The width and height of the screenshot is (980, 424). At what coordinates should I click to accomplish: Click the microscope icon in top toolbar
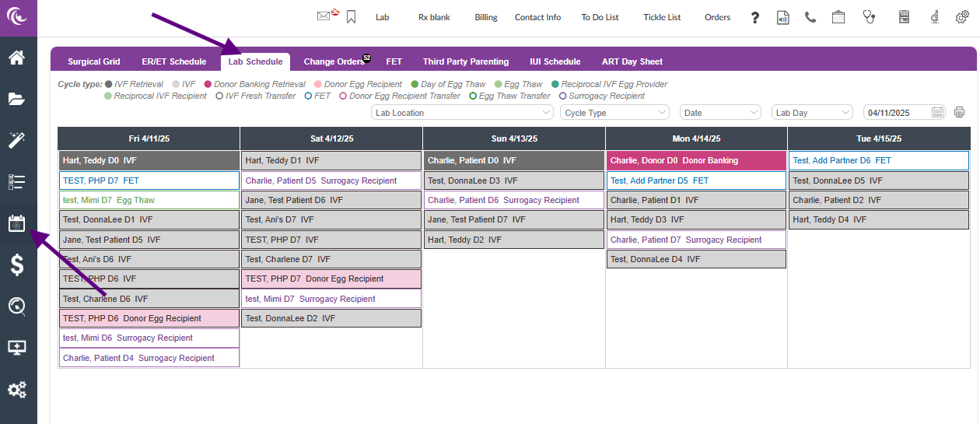pos(932,17)
